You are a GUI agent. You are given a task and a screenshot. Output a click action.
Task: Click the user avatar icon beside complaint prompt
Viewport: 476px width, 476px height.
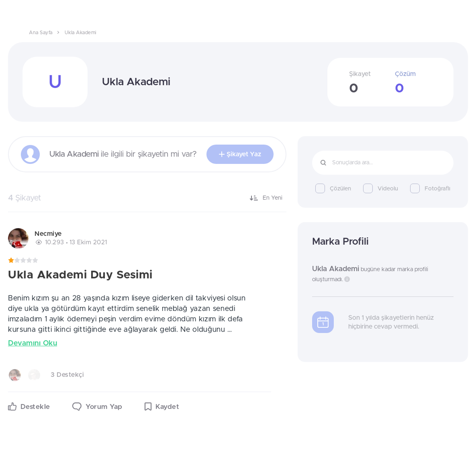[30, 154]
